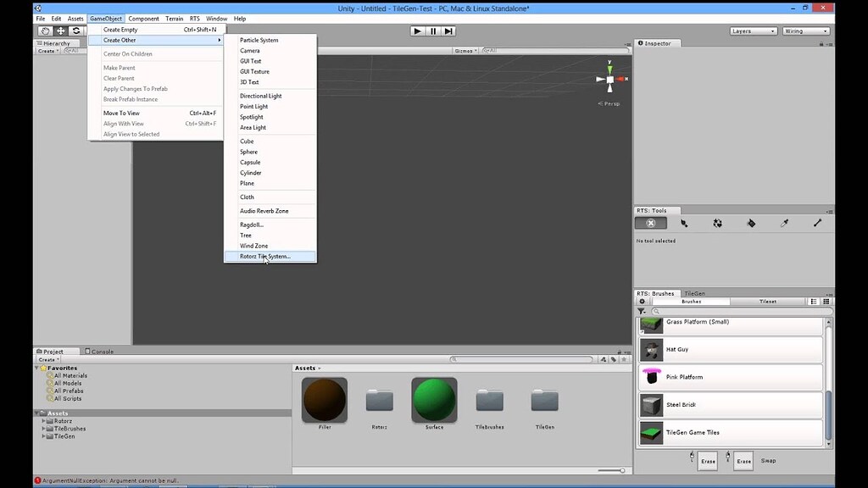868x488 pixels.
Task: Select the Cycle tool in RTS: Tools panel
Action: click(718, 223)
